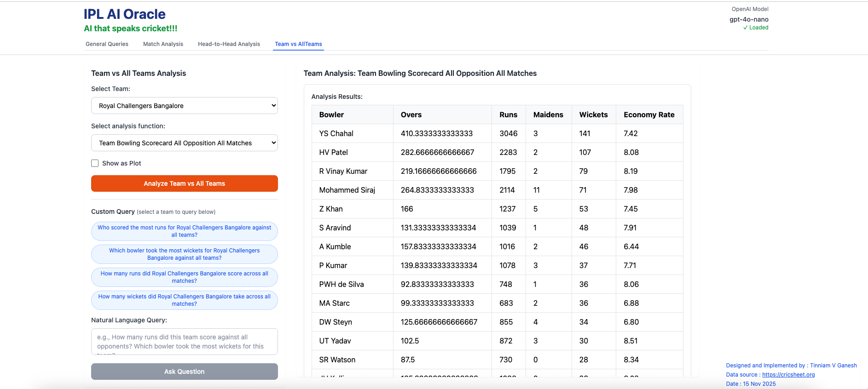Select the YS Chahal row in table
This screenshot has height=389, width=868.
[x=336, y=134]
